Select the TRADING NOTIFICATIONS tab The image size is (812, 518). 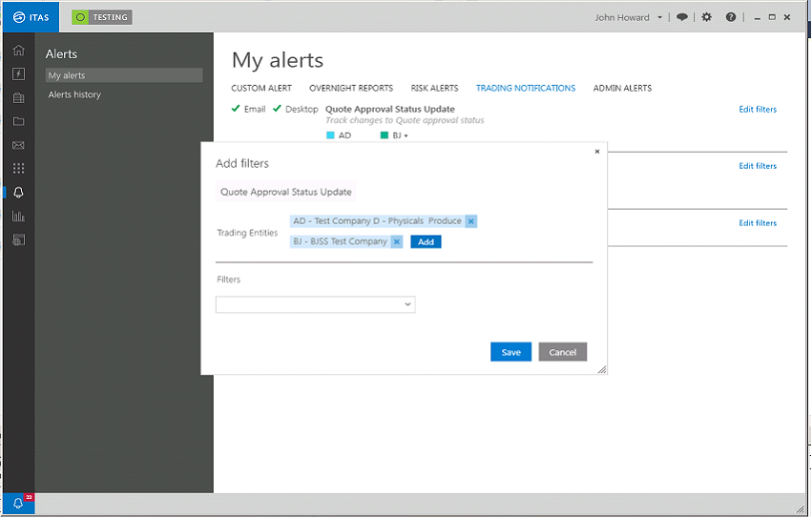526,88
